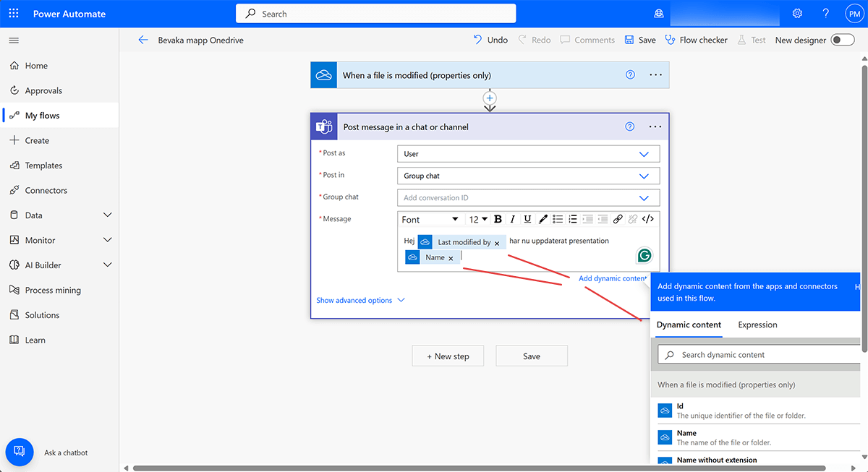Click the Search dynamic content field
Viewport: 868px width, 472px height.
pyautogui.click(x=759, y=355)
